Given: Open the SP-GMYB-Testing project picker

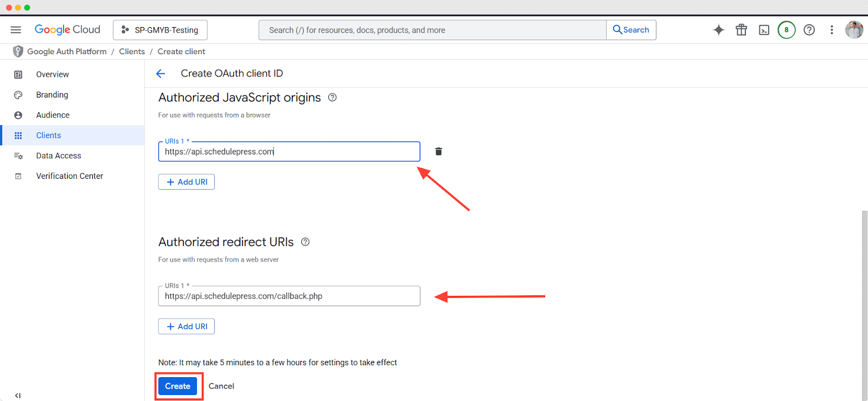Looking at the screenshot, I should point(160,30).
